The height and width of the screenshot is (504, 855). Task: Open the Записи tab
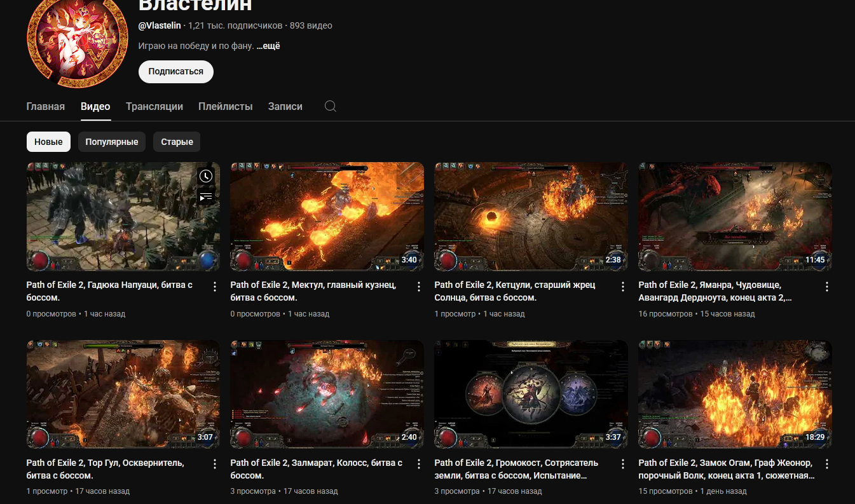pyautogui.click(x=285, y=106)
